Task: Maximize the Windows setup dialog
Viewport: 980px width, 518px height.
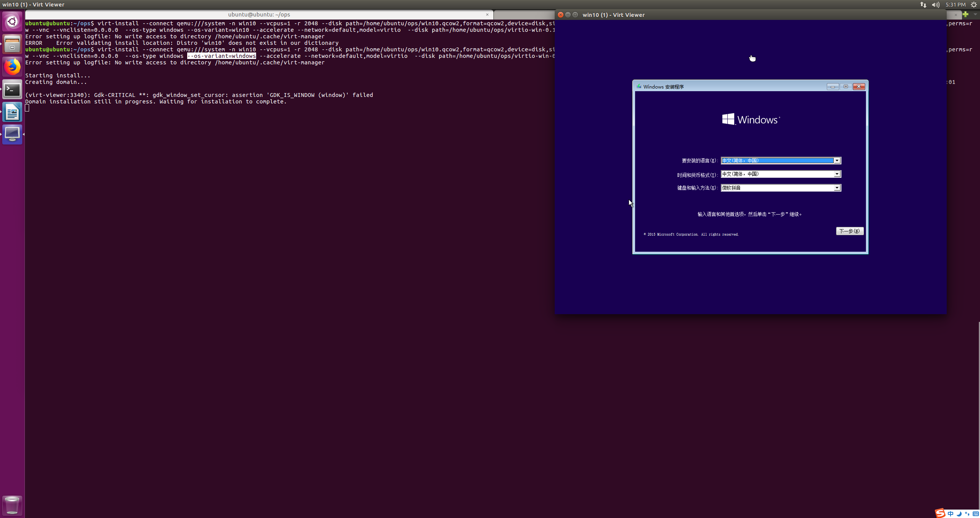Action: point(846,87)
